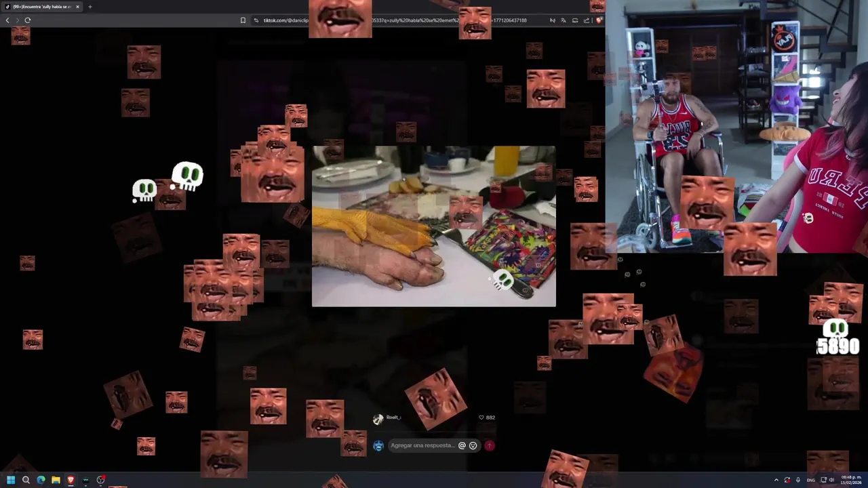Screen dimensions: 868x488
Task: Open volume control from the speaker icon
Action: (x=832, y=480)
